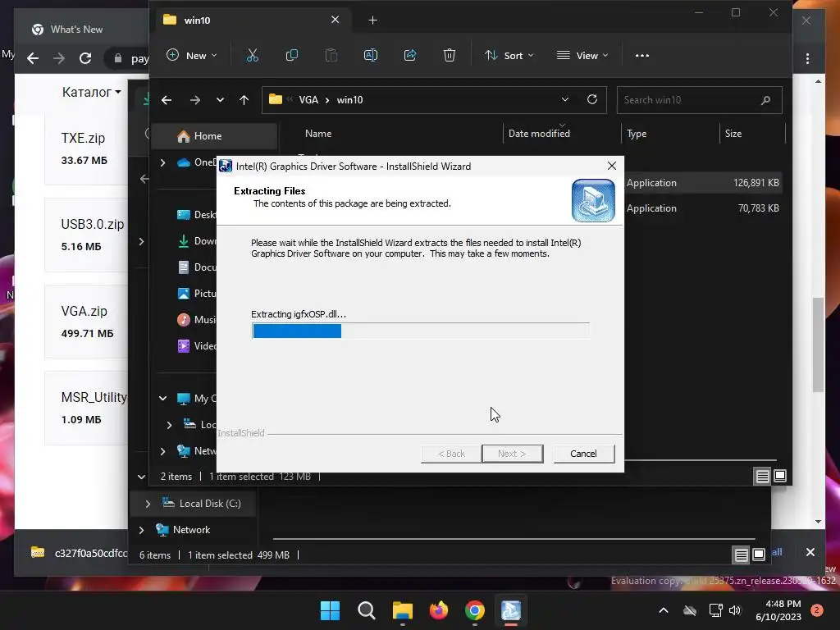Image resolution: width=840 pixels, height=630 pixels.
Task: Click the search magnifier in Search win10
Action: pos(765,100)
